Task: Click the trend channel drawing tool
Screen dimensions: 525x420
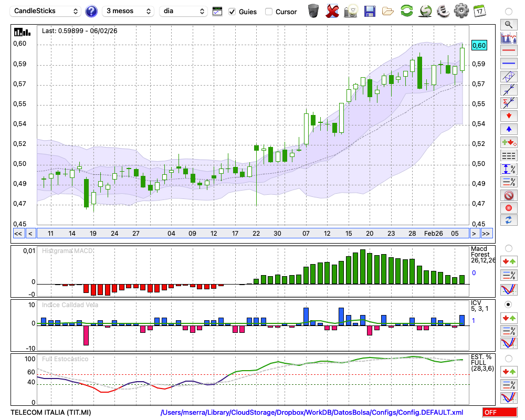Action: coord(509,76)
